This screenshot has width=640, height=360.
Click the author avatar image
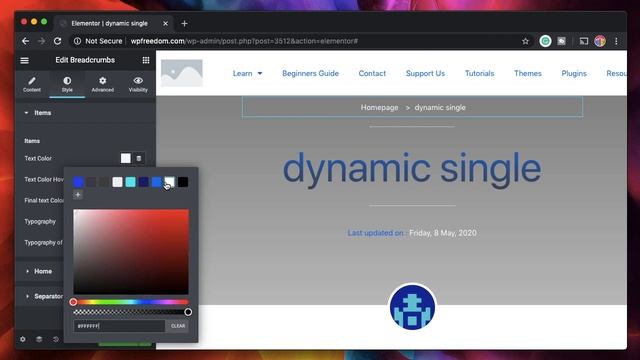point(412,307)
